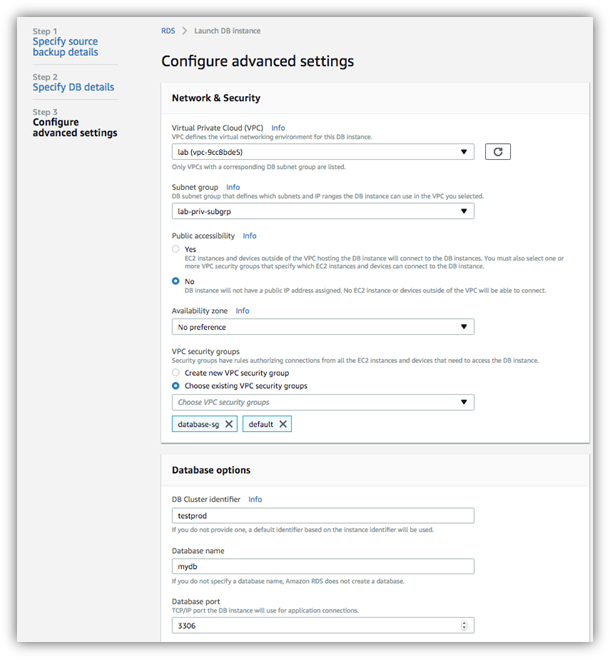Remove the default security group tag
The width and height of the screenshot is (610, 659).
pyautogui.click(x=283, y=424)
